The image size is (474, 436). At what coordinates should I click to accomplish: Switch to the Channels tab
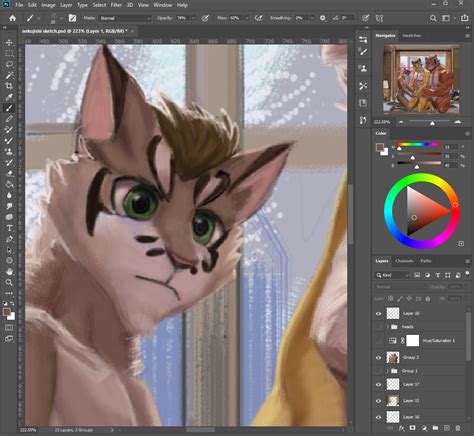[404, 261]
